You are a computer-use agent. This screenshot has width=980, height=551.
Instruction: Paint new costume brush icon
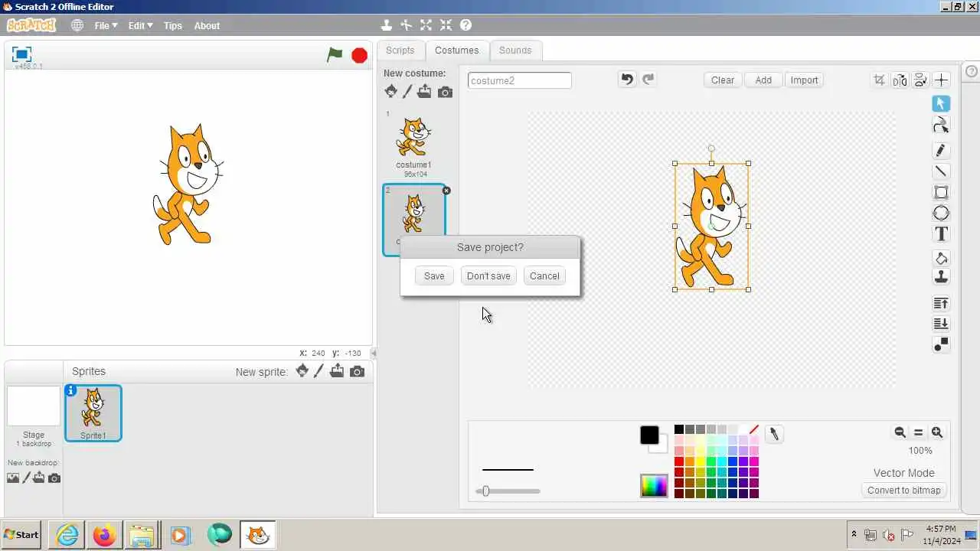click(x=407, y=92)
